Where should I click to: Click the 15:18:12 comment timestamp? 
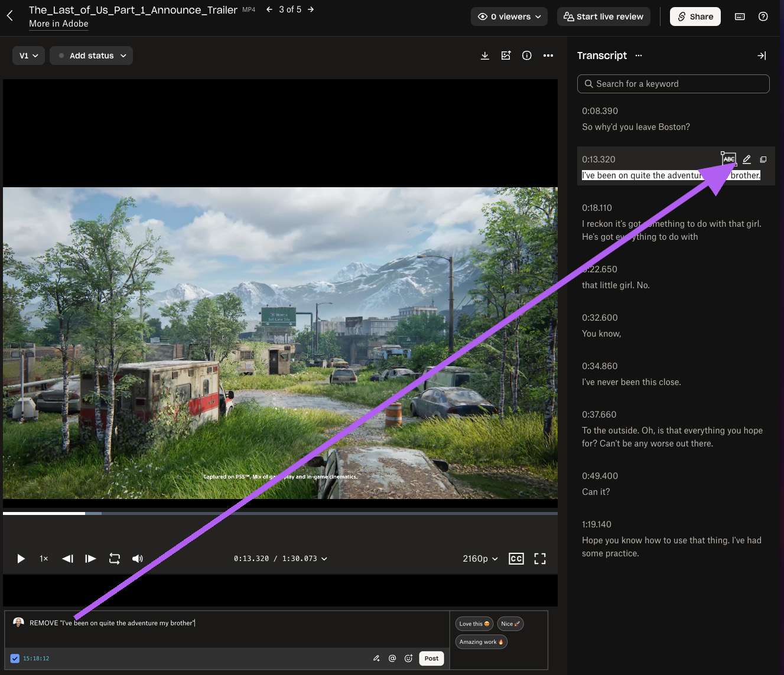pos(36,658)
